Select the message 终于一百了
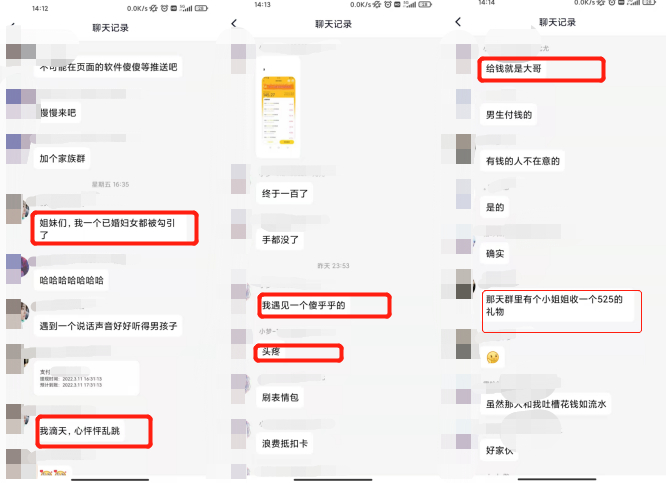The width and height of the screenshot is (666, 483). (x=285, y=194)
